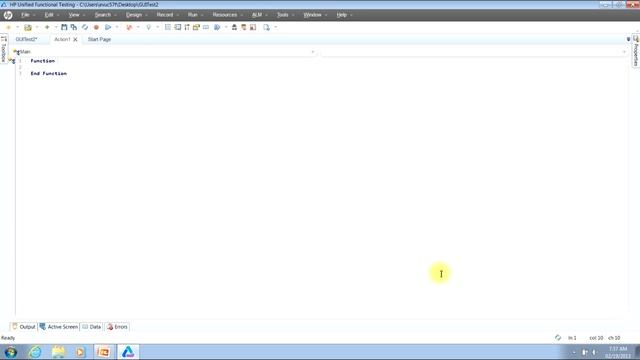Image resolution: width=640 pixels, height=360 pixels.
Task: Open File Explorer from the taskbar
Action: coord(58,352)
